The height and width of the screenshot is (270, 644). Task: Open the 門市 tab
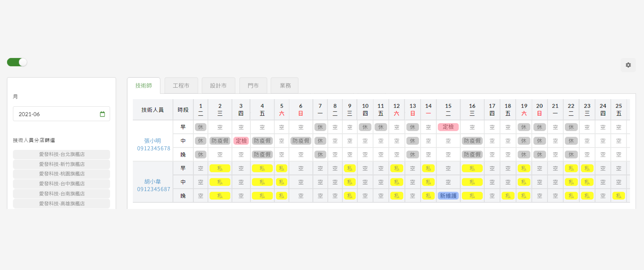253,86
